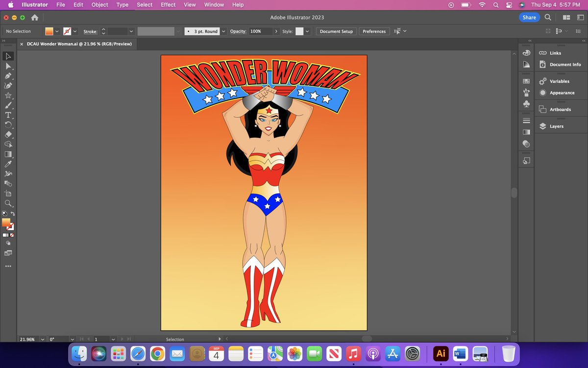Click the Share button

[529, 17]
